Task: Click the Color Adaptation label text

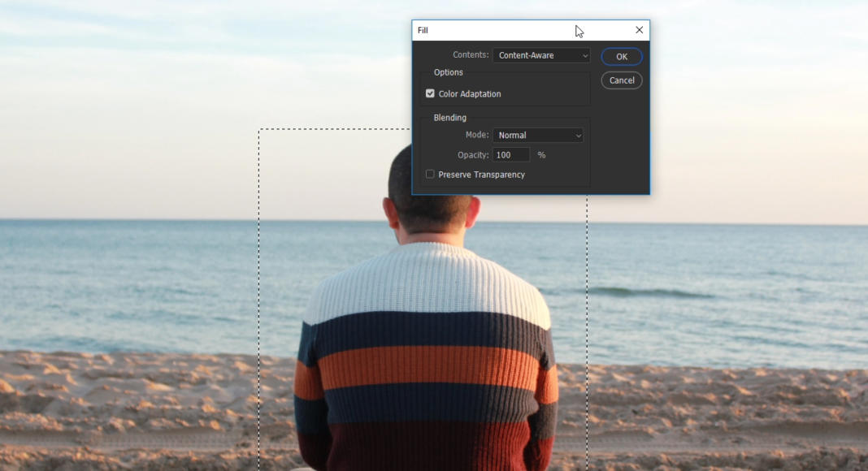Action: (x=470, y=94)
